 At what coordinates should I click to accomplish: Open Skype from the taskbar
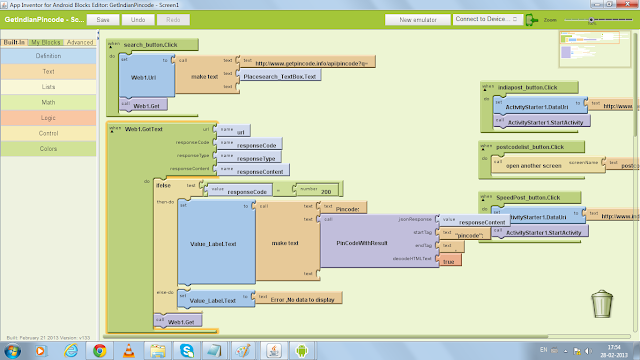point(187,351)
